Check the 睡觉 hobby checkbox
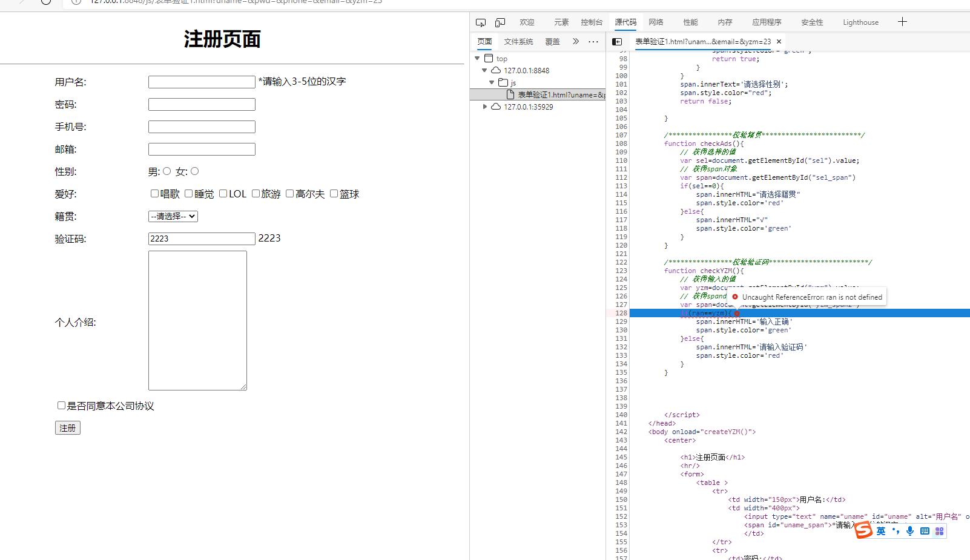Image resolution: width=970 pixels, height=560 pixels. point(188,194)
